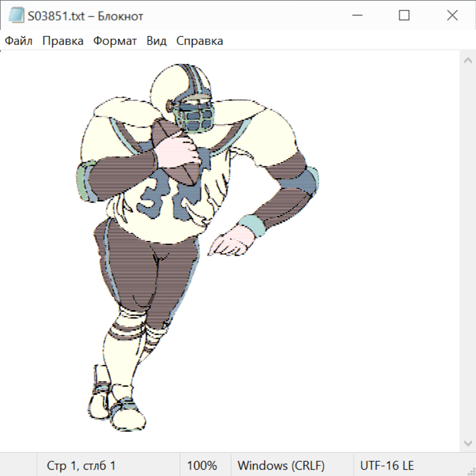Image resolution: width=476 pixels, height=476 pixels.
Task: Click the scrollbar up arrow
Action: pos(468,60)
